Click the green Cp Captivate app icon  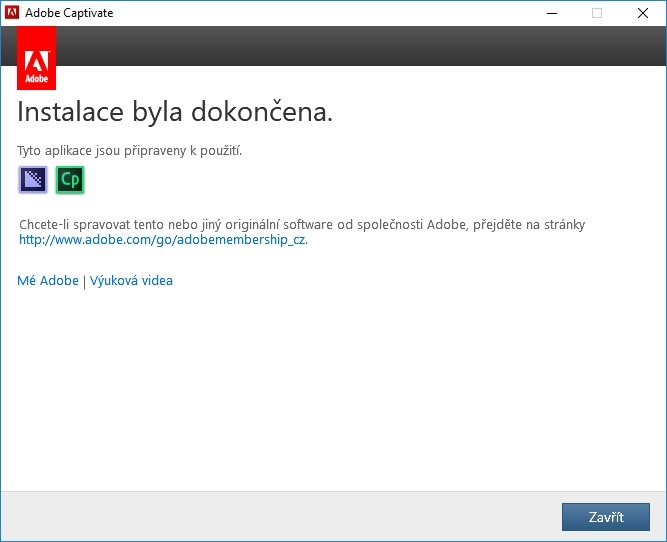pos(70,180)
